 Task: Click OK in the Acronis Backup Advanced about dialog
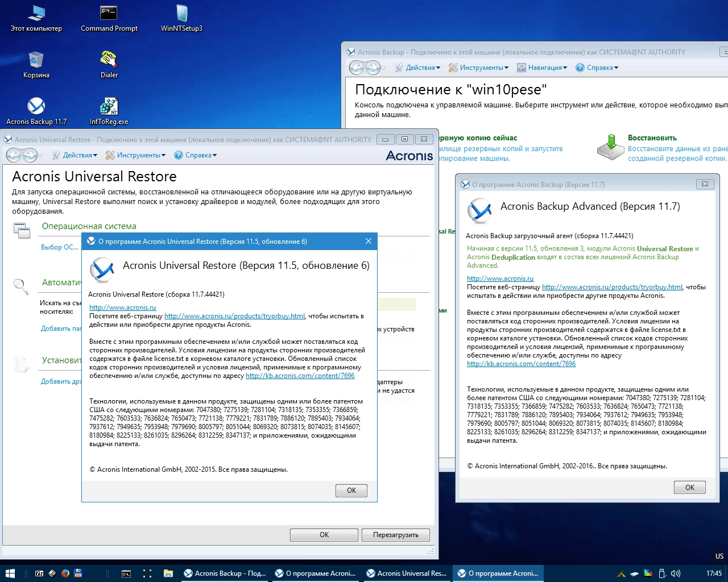point(690,488)
